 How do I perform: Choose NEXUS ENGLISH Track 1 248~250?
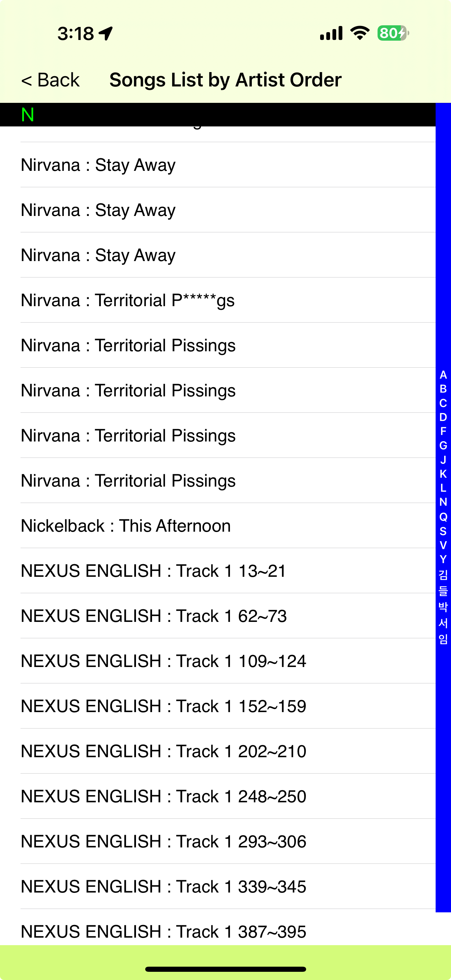tap(164, 796)
